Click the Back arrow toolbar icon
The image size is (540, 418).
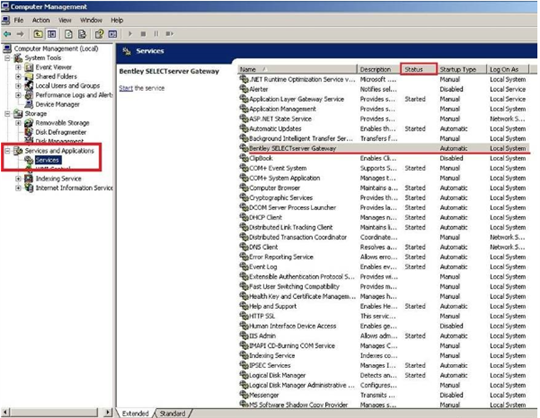7,34
